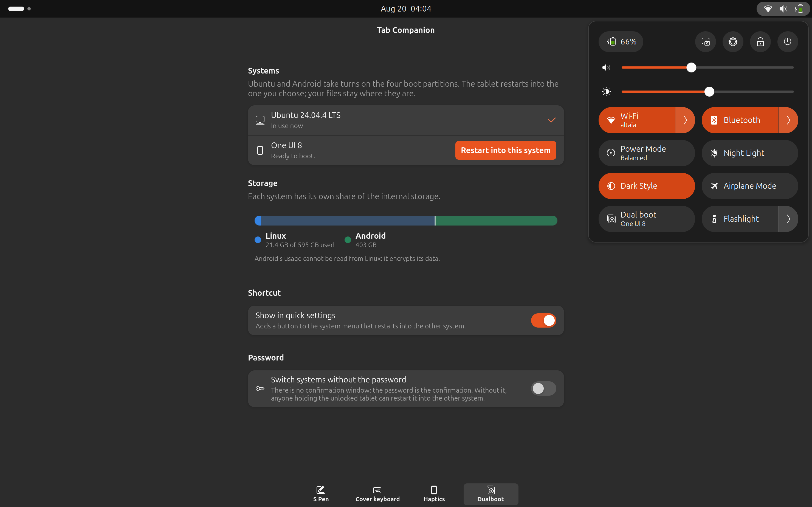This screenshot has height=507, width=812.
Task: Click the volume icon in top bar
Action: click(783, 9)
